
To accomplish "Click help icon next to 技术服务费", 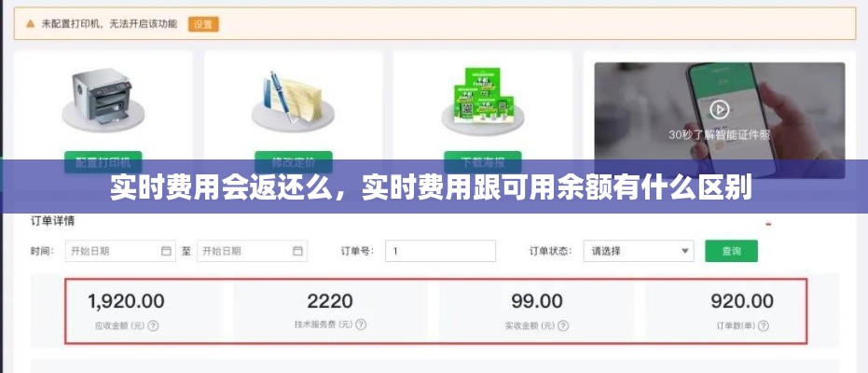I will (361, 325).
